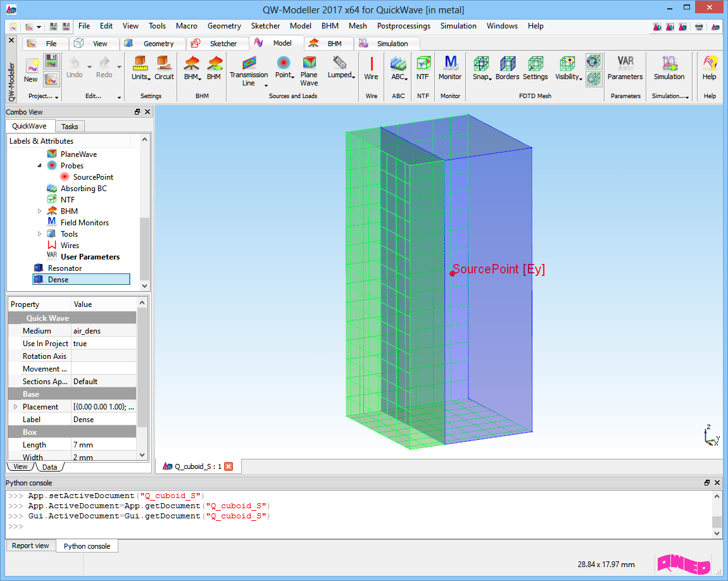The width and height of the screenshot is (728, 581).
Task: Expand the BHM tree node
Action: [39, 211]
